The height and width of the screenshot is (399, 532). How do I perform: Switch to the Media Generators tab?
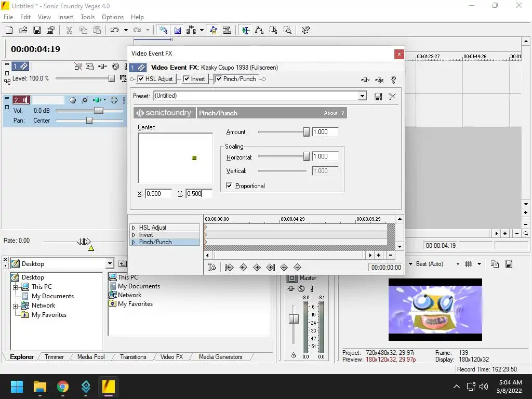220,357
